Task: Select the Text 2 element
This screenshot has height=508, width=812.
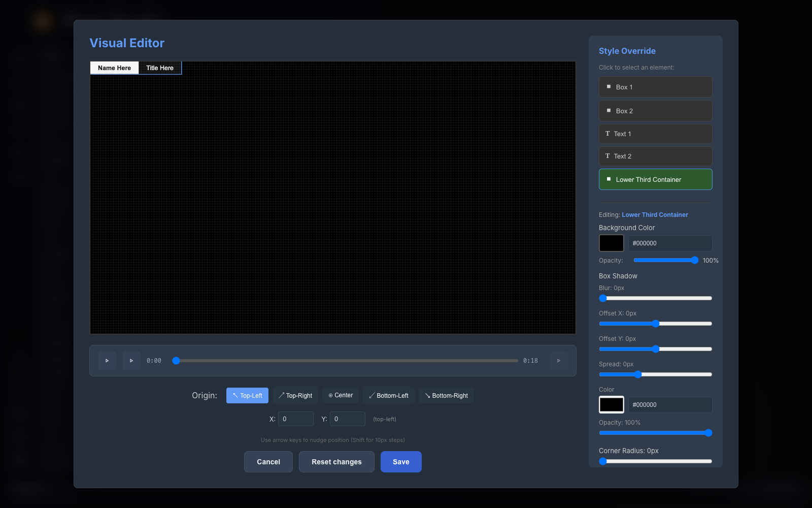Action: point(656,156)
